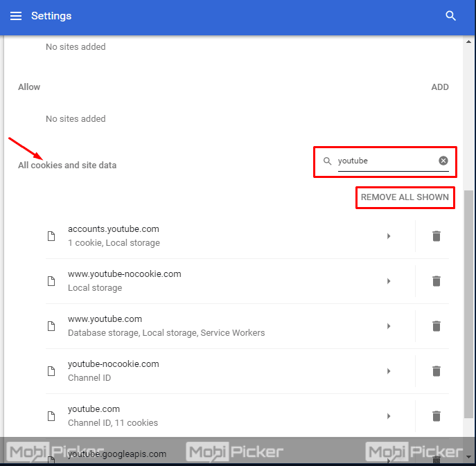Select www.youtube.com site name
476x466 pixels.
point(105,319)
